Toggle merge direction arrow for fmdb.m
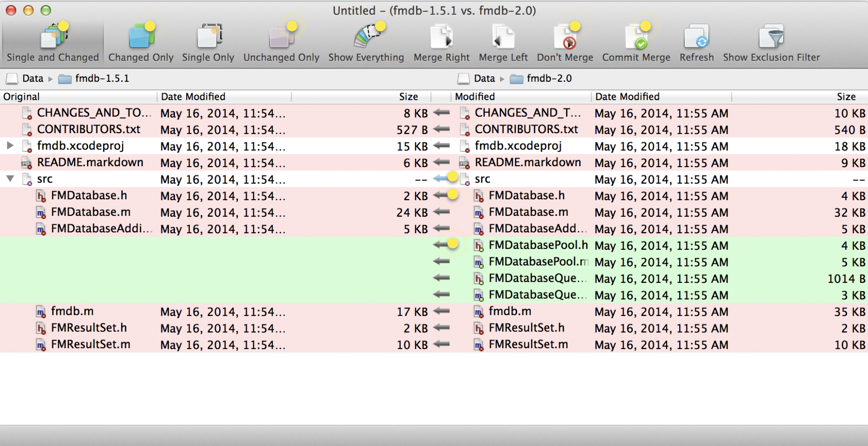Viewport: 868px width, 446px height. [x=441, y=311]
